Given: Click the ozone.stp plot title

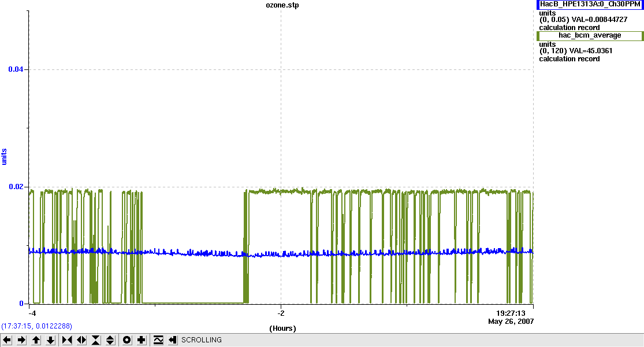Looking at the screenshot, I should pyautogui.click(x=282, y=5).
